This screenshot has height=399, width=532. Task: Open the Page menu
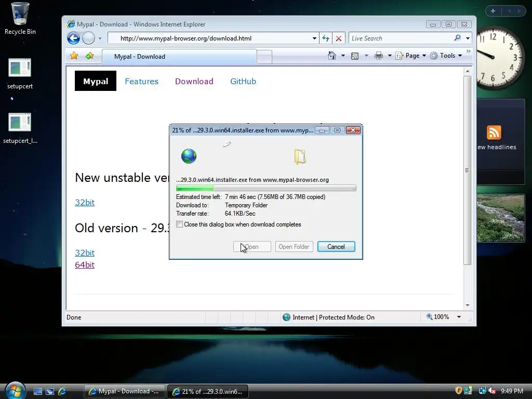[411, 56]
